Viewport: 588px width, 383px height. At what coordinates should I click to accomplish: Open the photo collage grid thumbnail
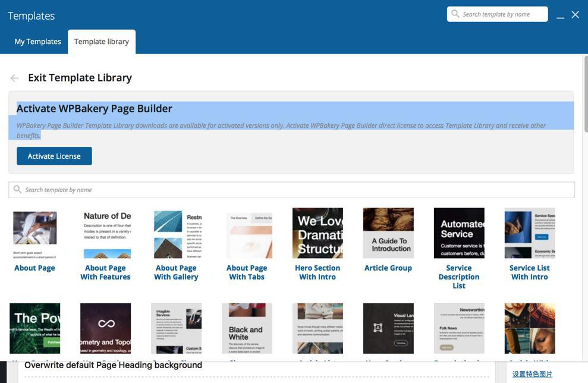tap(530, 328)
